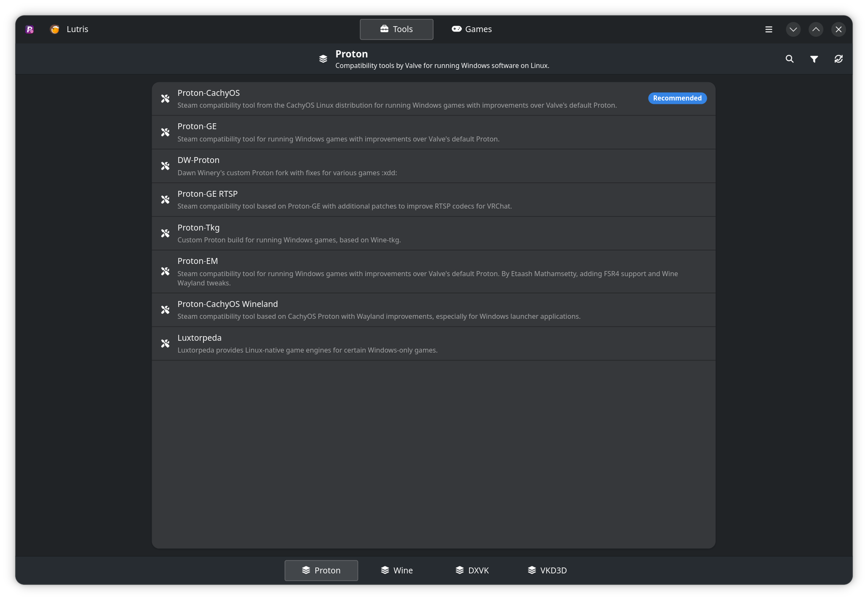Maximize the window with the up chevron
The width and height of the screenshot is (868, 600).
[x=816, y=29]
